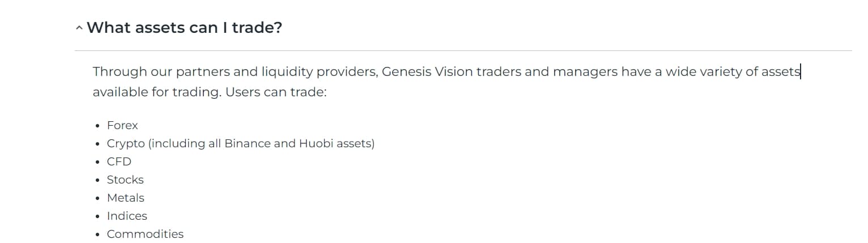
Task: Select the Forex list item
Action: (122, 125)
